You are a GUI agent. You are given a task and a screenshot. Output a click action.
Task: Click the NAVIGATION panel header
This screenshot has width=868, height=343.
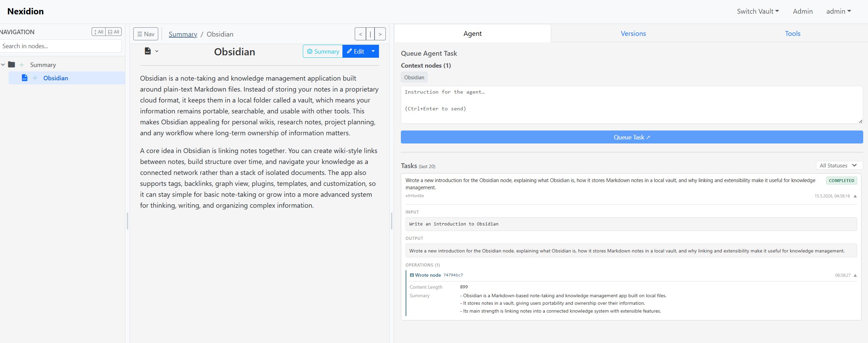(x=17, y=32)
